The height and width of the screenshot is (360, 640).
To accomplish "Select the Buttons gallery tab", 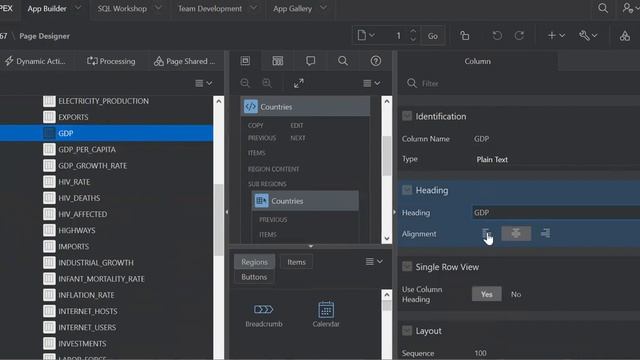I will 254,277.
